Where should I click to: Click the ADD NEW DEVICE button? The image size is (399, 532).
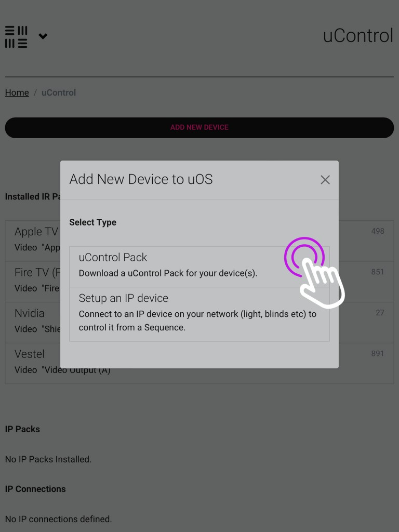pyautogui.click(x=199, y=128)
